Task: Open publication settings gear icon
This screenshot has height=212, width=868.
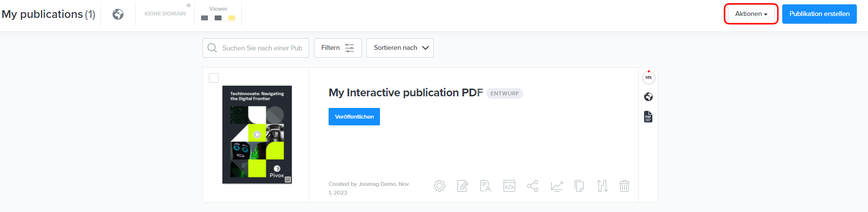Action: click(440, 186)
